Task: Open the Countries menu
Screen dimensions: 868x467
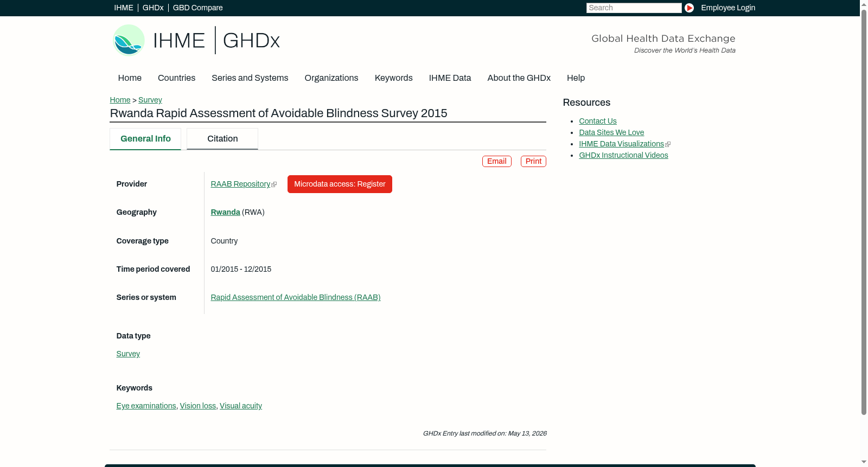Action: pos(176,78)
